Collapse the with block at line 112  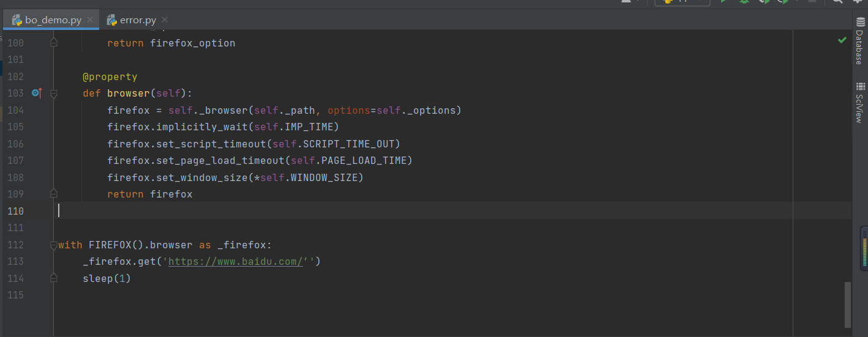click(54, 245)
